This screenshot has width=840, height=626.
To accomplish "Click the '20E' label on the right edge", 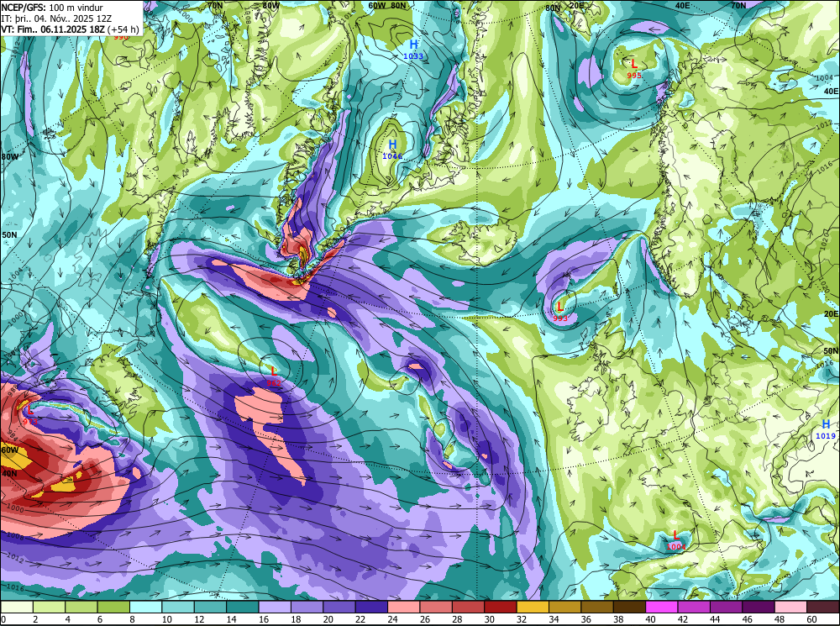I will 831,313.
